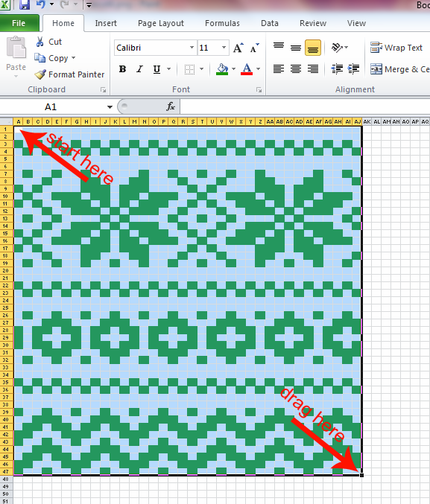Switch to the Data tab
Image resolution: width=430 pixels, height=504 pixels.
coord(269,23)
